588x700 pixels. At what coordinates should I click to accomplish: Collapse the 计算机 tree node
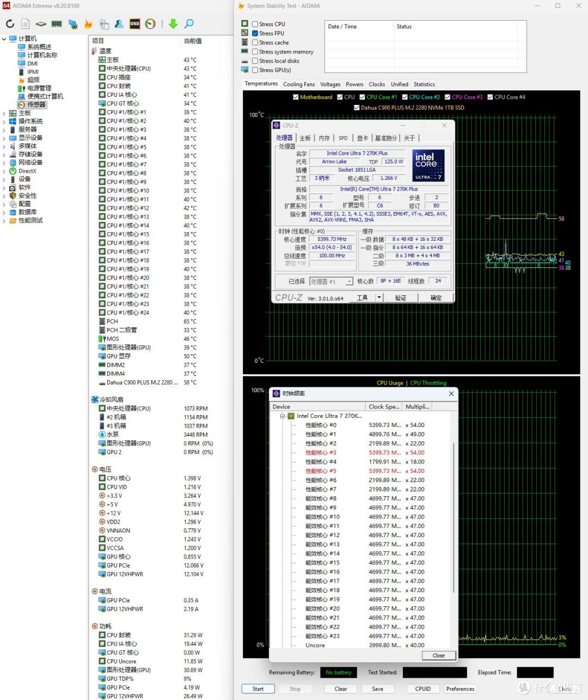point(4,39)
